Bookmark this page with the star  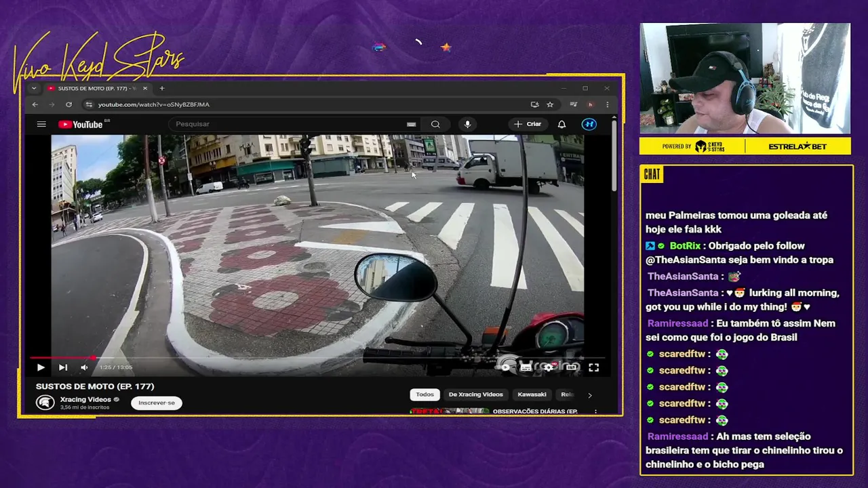click(x=550, y=104)
